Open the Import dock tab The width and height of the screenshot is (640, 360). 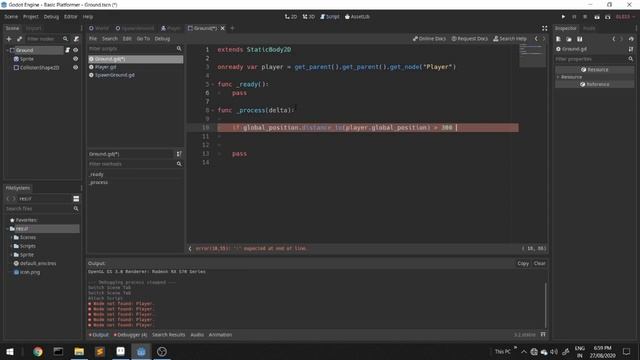(x=34, y=28)
